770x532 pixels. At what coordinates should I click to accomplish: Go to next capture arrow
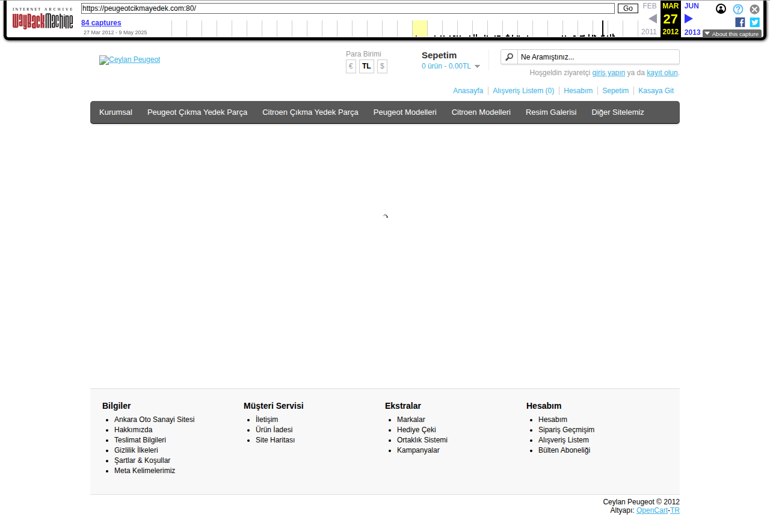point(689,19)
